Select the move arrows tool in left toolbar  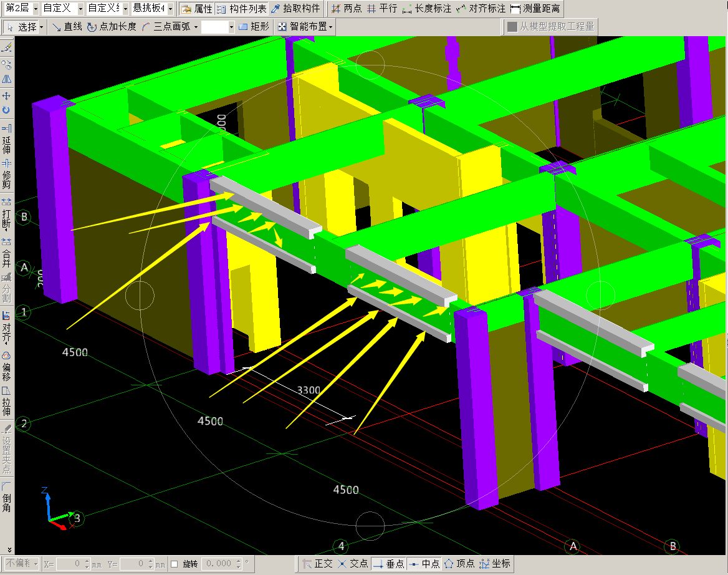click(x=6, y=96)
